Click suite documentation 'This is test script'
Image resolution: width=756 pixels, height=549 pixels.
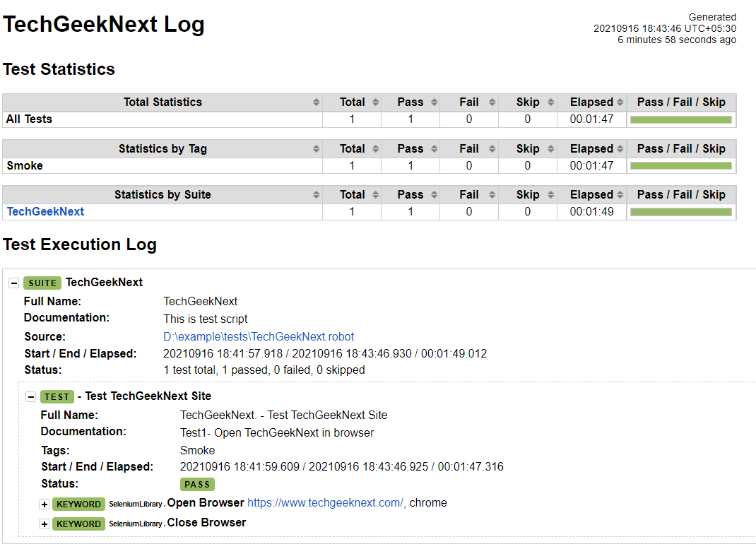pyautogui.click(x=206, y=319)
